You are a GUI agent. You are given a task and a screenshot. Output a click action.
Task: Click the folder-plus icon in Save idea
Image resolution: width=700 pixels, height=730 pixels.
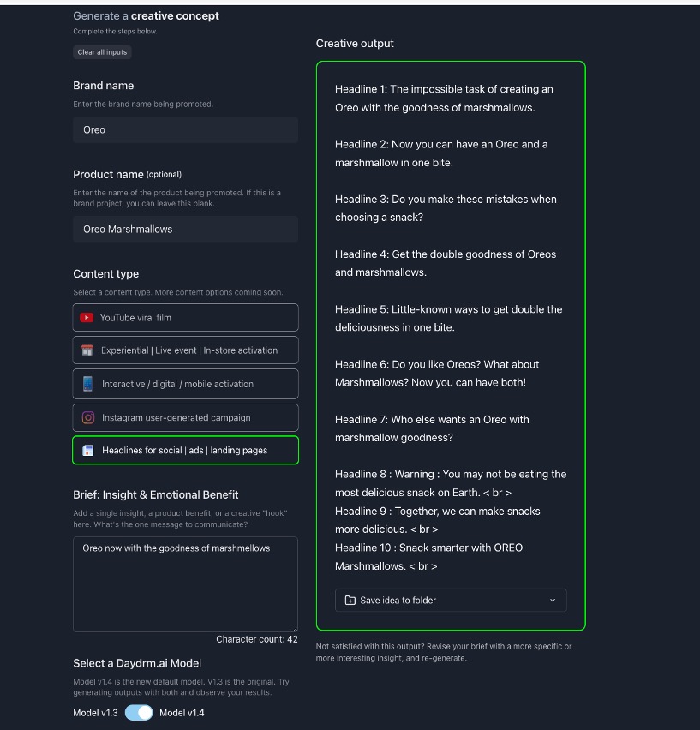pos(350,601)
